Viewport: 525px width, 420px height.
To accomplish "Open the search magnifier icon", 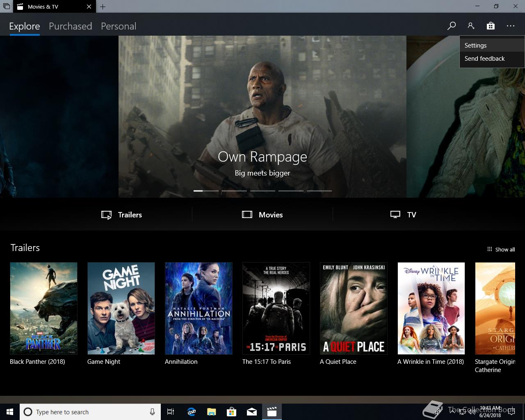I will pos(452,26).
